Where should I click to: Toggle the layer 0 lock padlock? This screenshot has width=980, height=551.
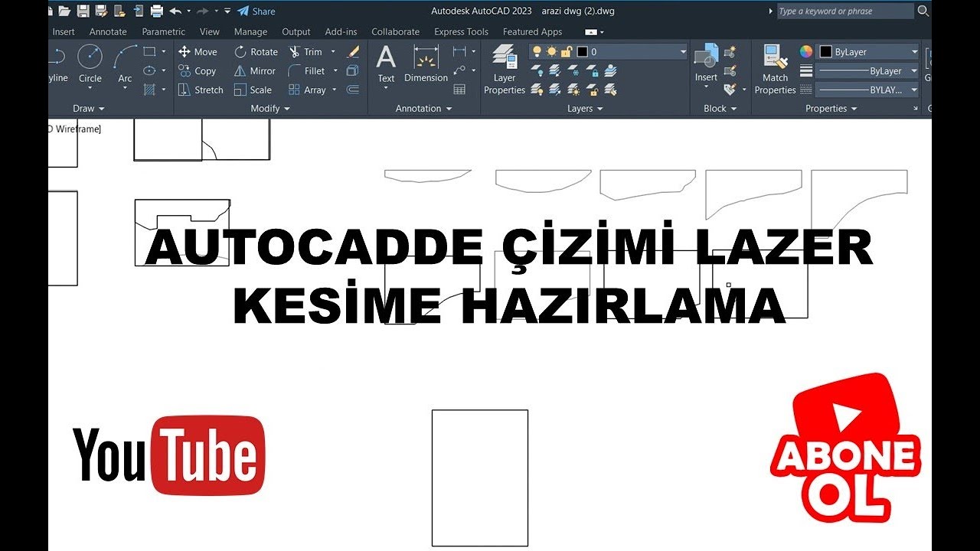click(x=566, y=51)
